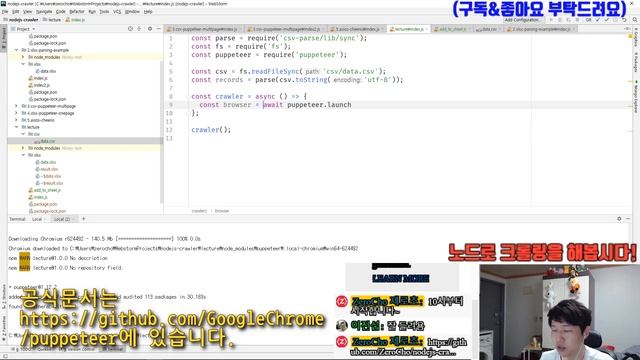This screenshot has width=640, height=360.
Task: Click the browser breadcrumb below the editor
Action: (x=222, y=211)
